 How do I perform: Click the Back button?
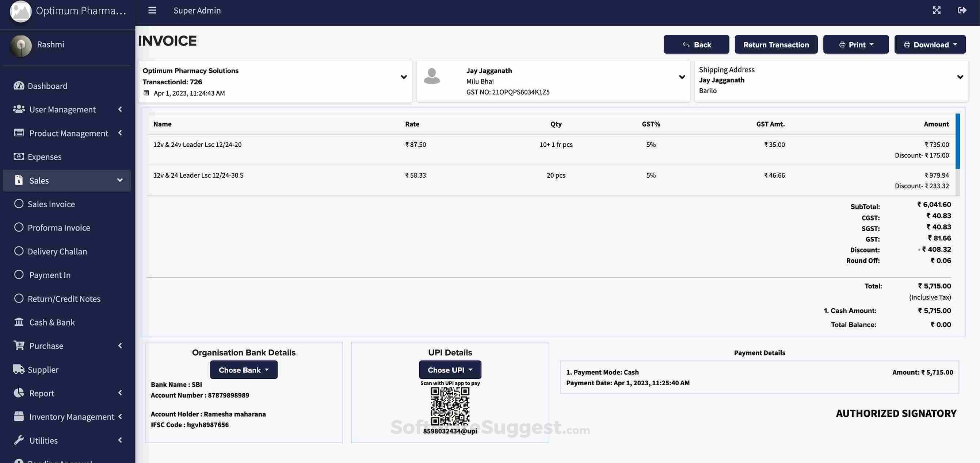point(696,45)
